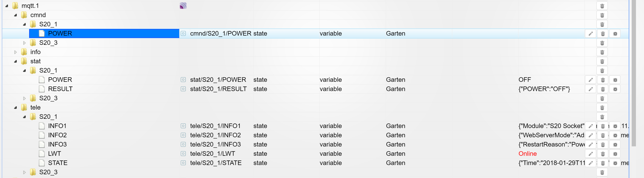Select the RESULT item under stat

pos(60,89)
